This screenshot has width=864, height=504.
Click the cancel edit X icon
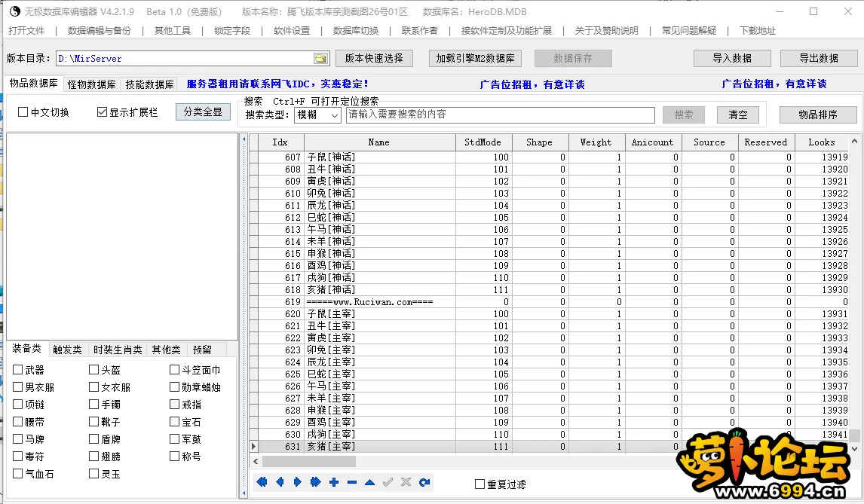(406, 482)
